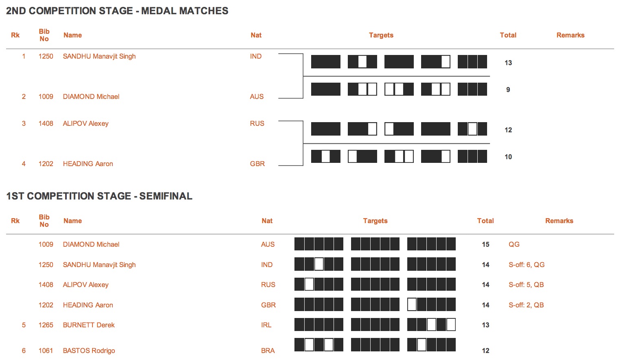
Task: Click the Total column header in medal matches
Action: tap(508, 35)
